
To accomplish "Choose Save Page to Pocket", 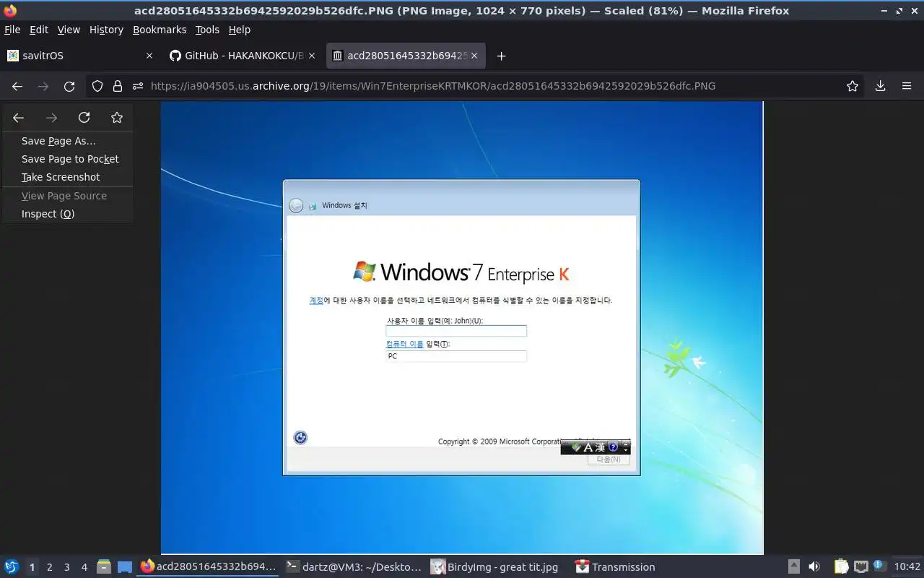I will [x=68, y=159].
